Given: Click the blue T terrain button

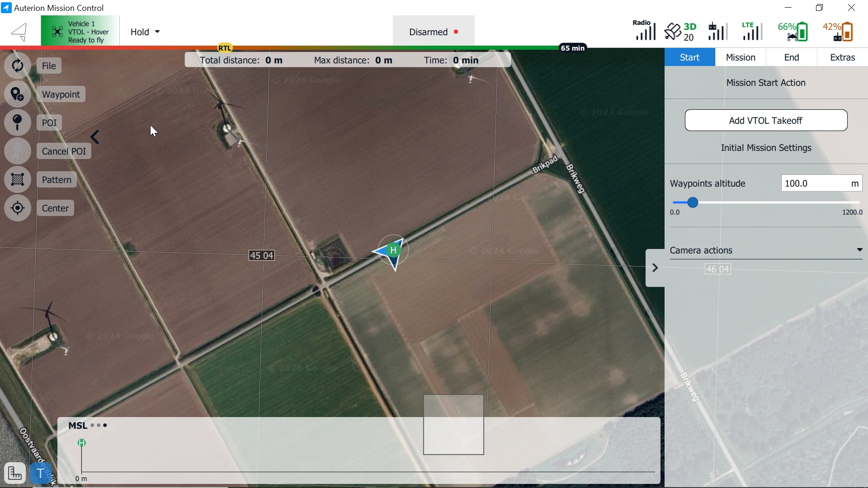Looking at the screenshot, I should pos(41,473).
